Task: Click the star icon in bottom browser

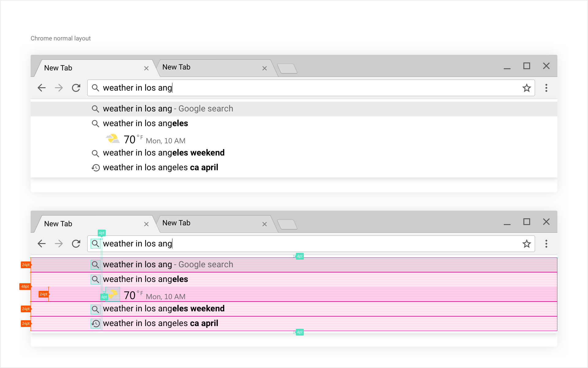Action: 526,244
